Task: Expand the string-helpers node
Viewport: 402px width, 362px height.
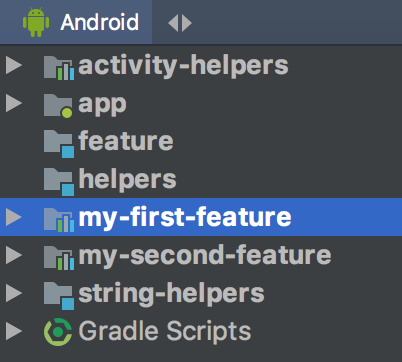Action: pos(14,293)
